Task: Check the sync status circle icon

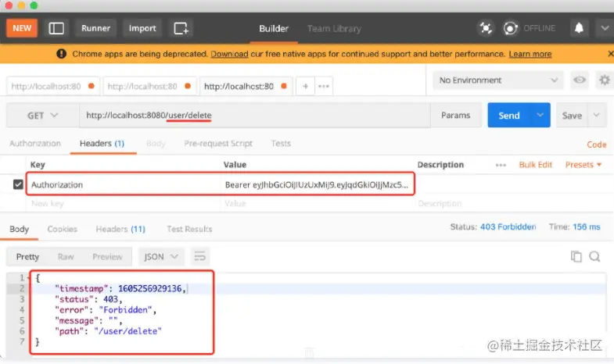Action: [510, 28]
